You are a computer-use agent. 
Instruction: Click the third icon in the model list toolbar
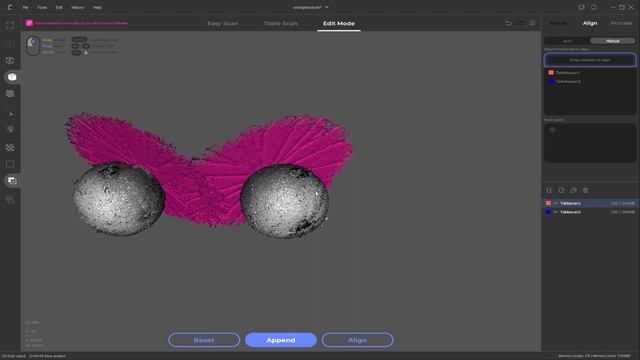pos(573,190)
